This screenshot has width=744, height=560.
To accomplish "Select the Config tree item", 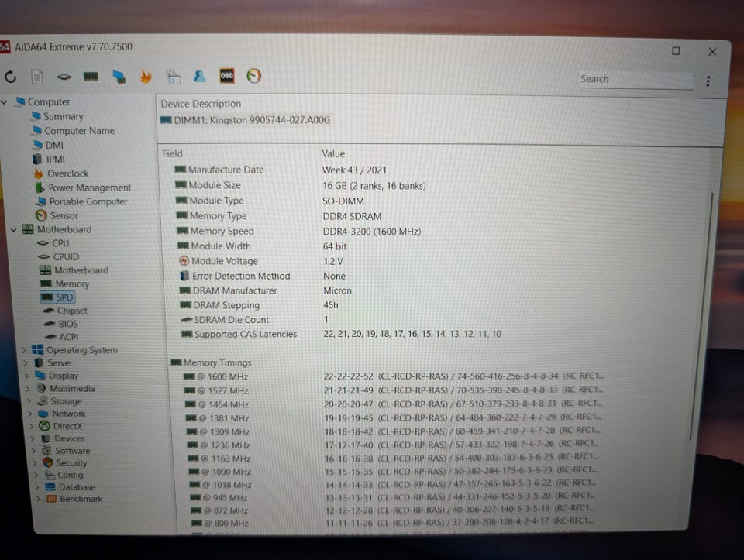I will point(64,475).
